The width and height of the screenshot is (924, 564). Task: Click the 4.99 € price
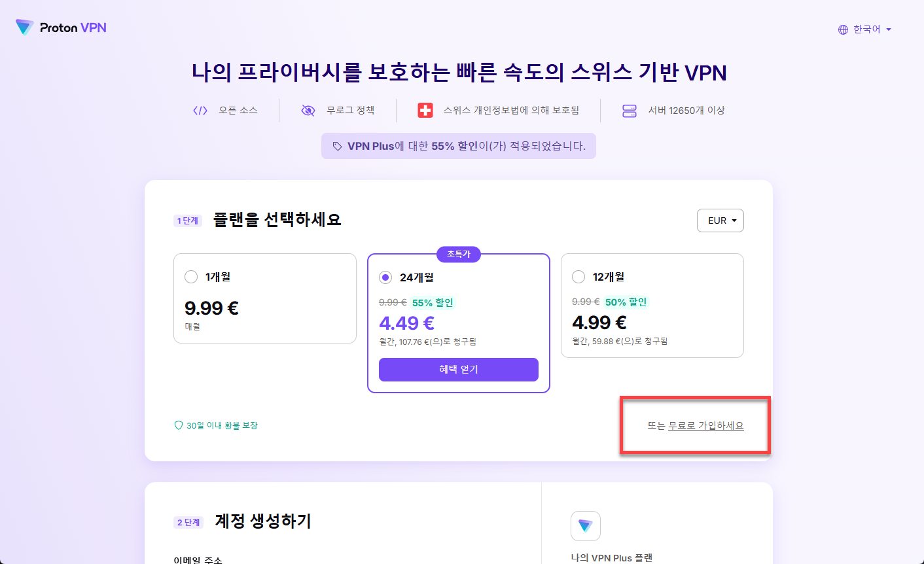click(x=599, y=323)
